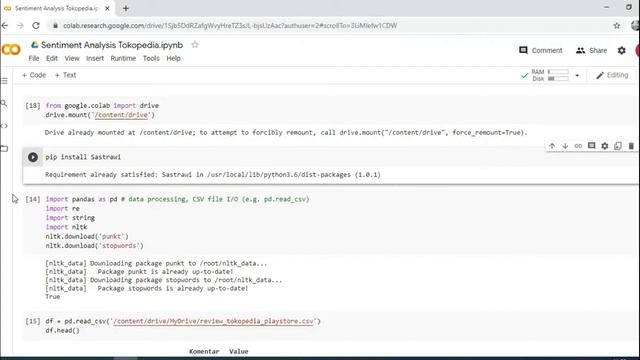This screenshot has height=360, width=640.
Task: Open the review_tokopedia_playstore.csv path link
Action: pyautogui.click(x=213, y=321)
